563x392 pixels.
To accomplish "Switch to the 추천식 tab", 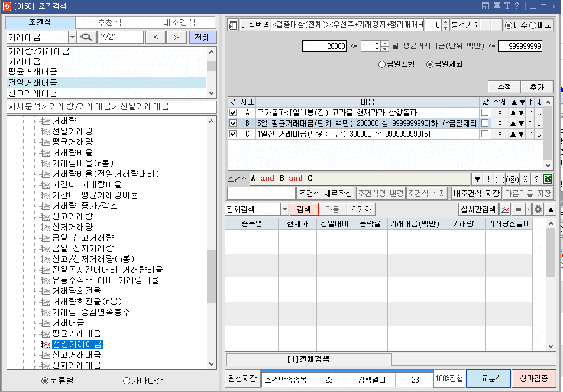I will tap(110, 22).
